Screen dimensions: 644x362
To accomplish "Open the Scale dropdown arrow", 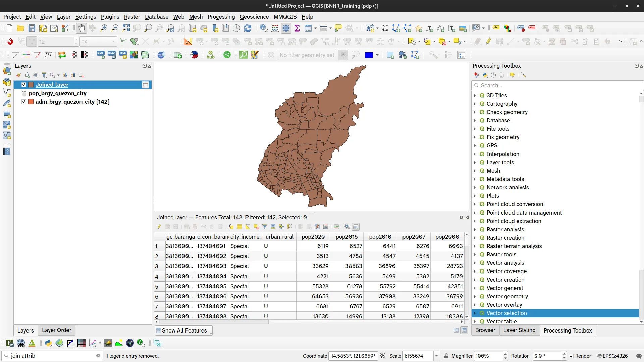I will [x=436, y=356].
